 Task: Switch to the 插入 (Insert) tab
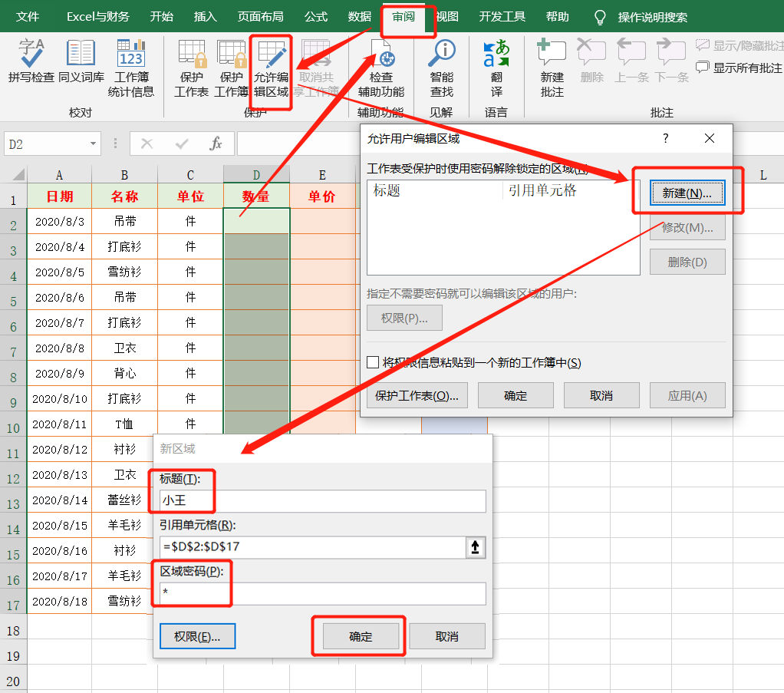pyautogui.click(x=206, y=17)
